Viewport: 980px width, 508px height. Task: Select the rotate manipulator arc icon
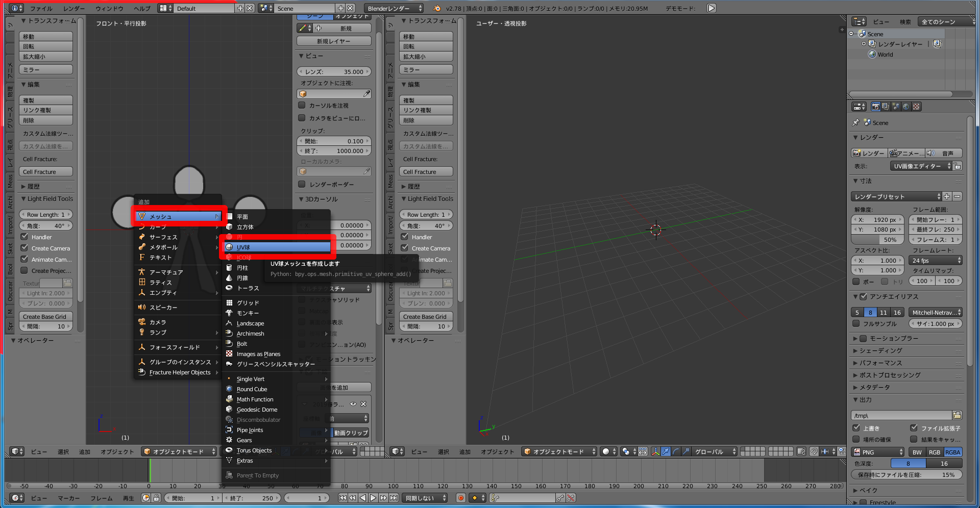676,451
